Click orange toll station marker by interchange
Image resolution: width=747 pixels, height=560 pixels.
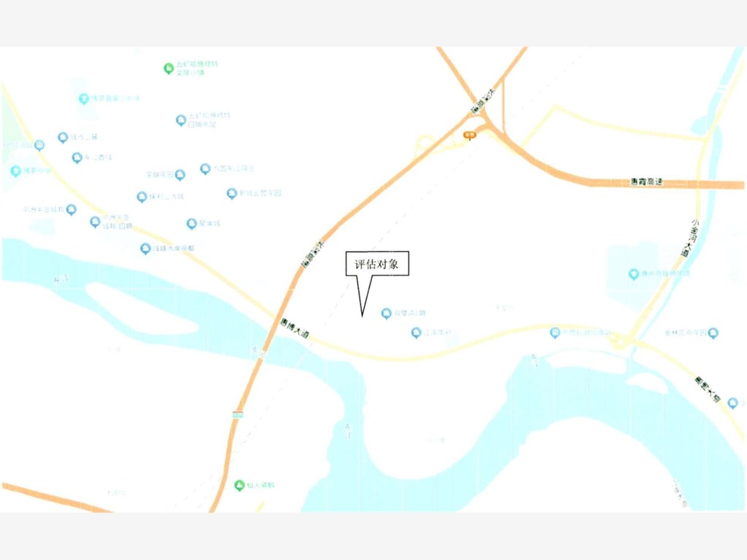click(x=470, y=136)
